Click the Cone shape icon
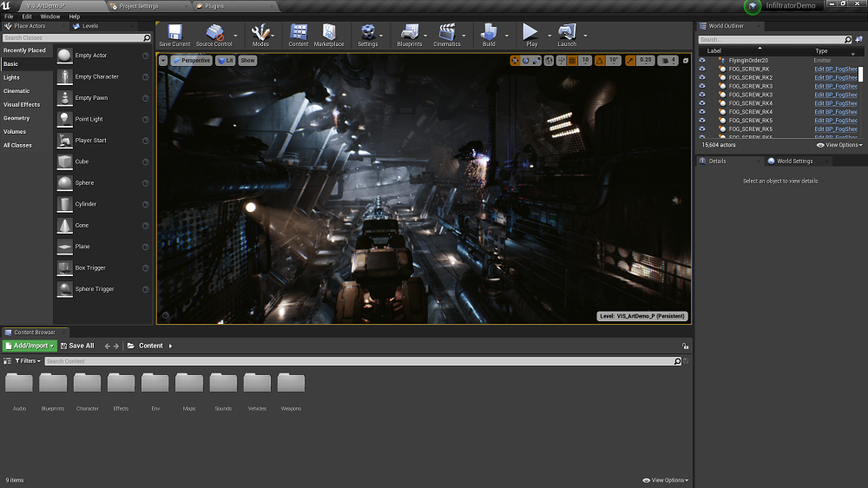This screenshot has height=488, width=868. coord(65,226)
